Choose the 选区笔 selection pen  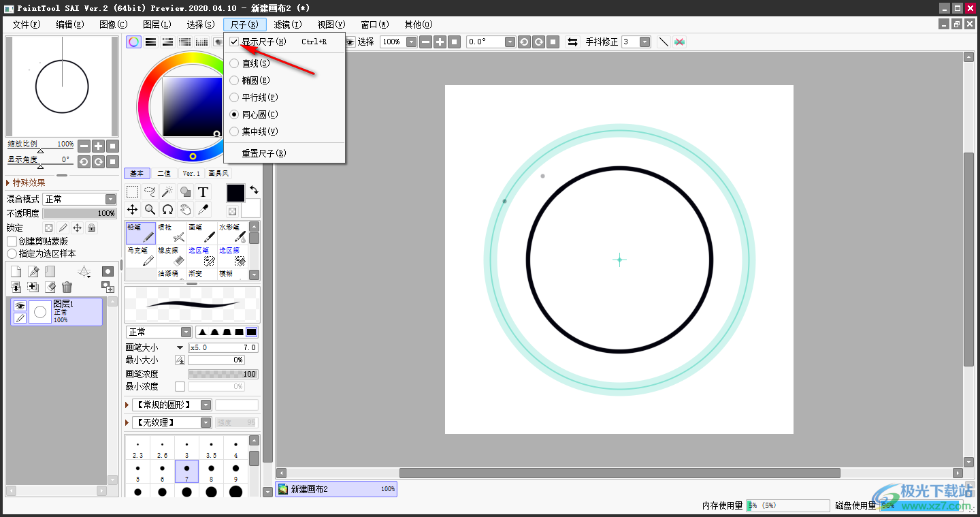(x=202, y=256)
